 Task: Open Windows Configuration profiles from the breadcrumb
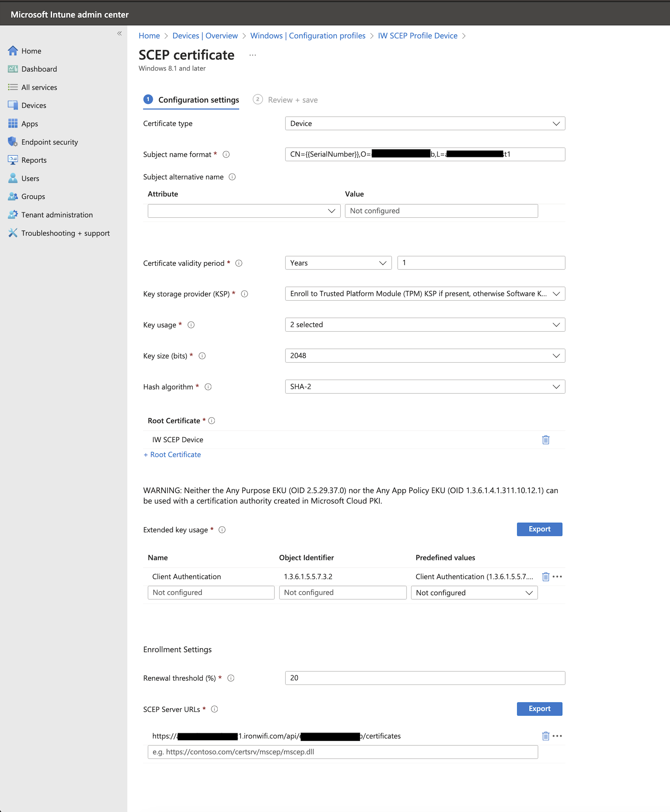(308, 36)
